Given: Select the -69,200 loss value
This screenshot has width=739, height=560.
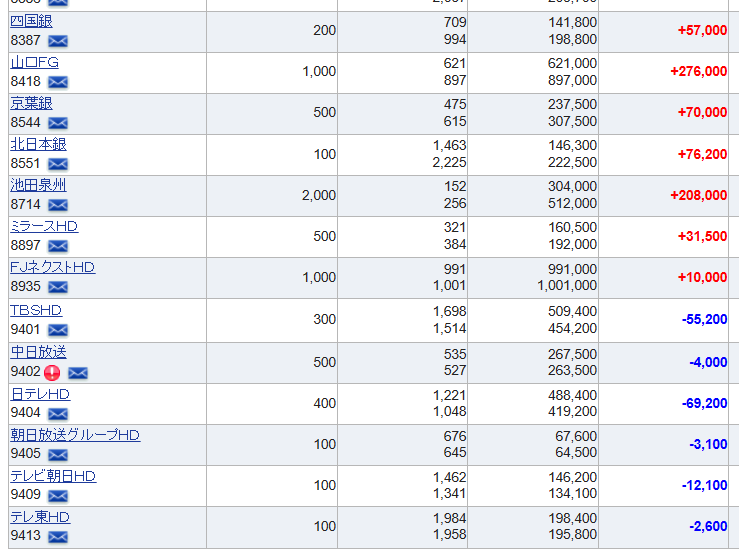Looking at the screenshot, I should click(704, 403).
